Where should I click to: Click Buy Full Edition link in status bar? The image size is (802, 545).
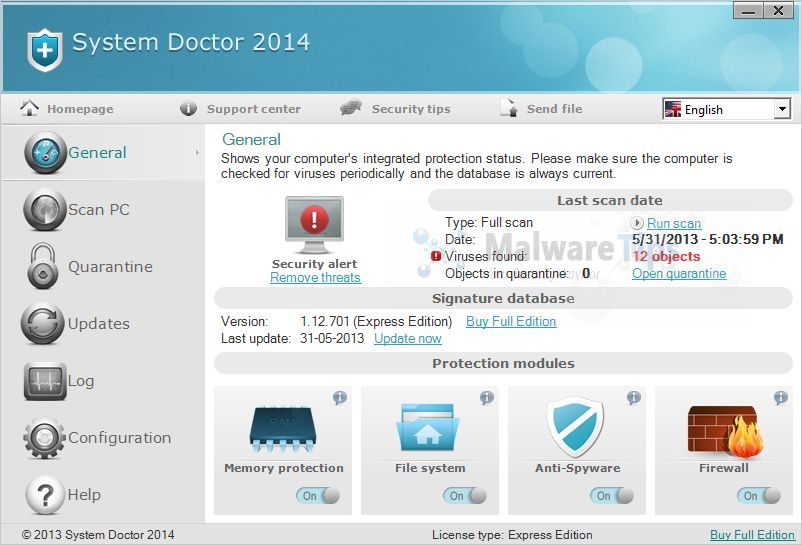[752, 535]
